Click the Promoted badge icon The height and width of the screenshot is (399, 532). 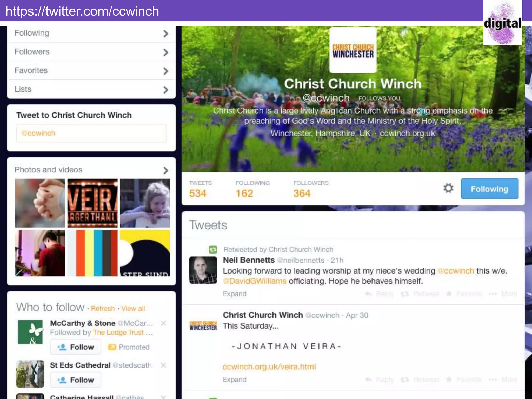(112, 347)
